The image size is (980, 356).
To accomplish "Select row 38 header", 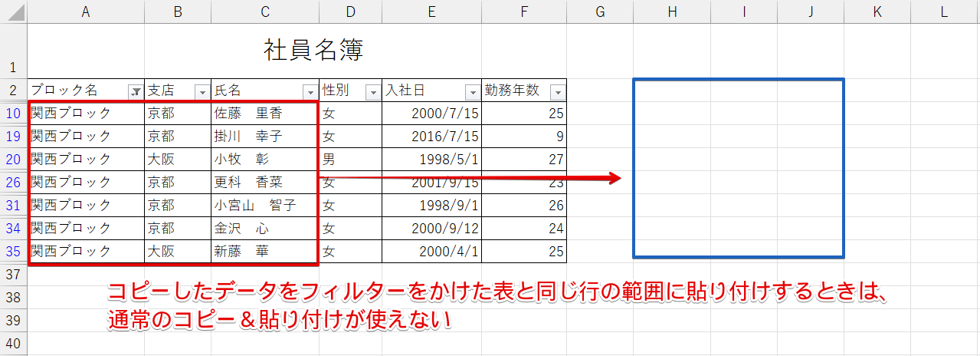I will (13, 297).
